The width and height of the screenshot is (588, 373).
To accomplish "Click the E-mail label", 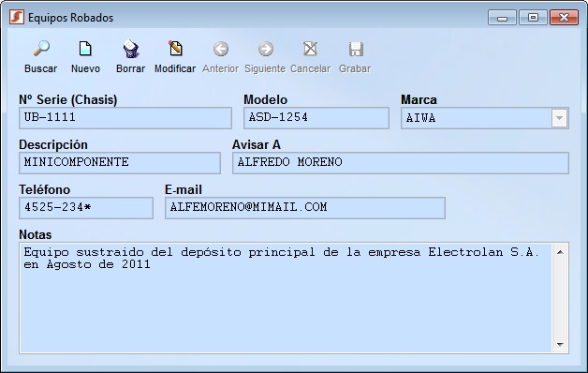I will tap(184, 189).
